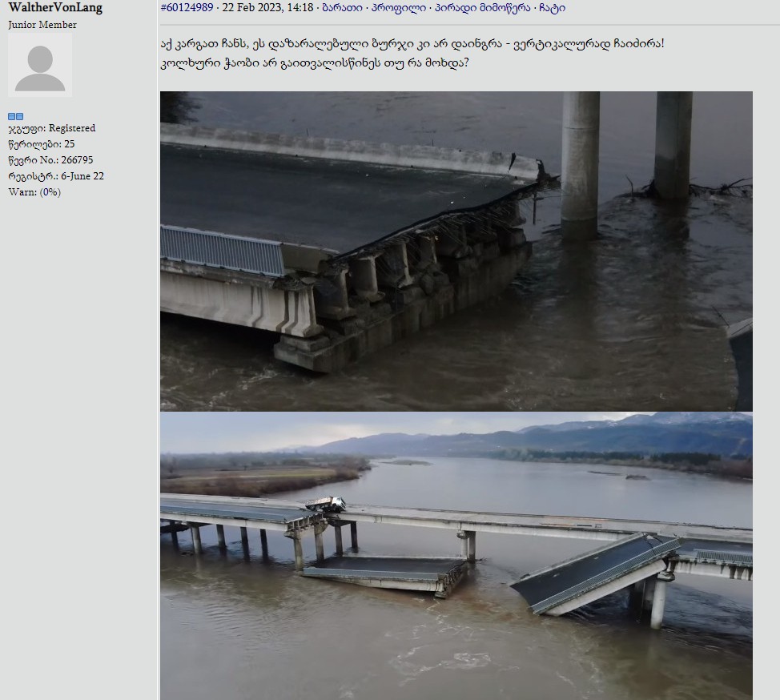Click the blue member rank pips
Viewport: 780px width, 700px height.
click(15, 116)
